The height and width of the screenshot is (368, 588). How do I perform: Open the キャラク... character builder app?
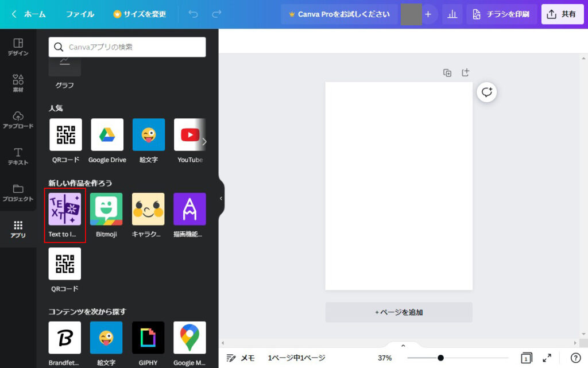(148, 215)
